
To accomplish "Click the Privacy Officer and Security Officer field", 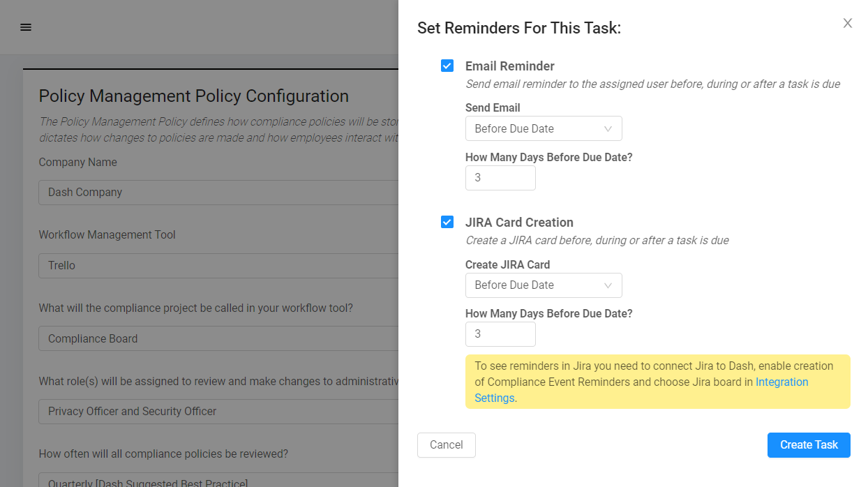I will (x=218, y=412).
